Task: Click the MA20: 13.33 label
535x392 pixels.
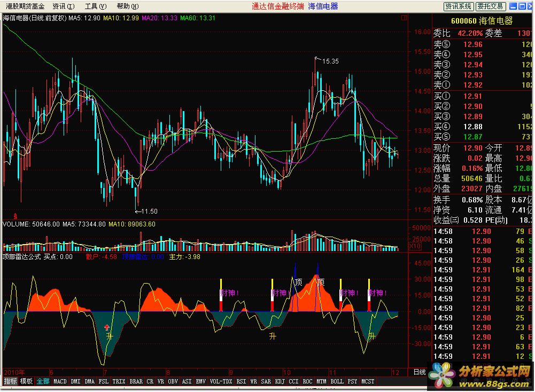Action: (160, 18)
